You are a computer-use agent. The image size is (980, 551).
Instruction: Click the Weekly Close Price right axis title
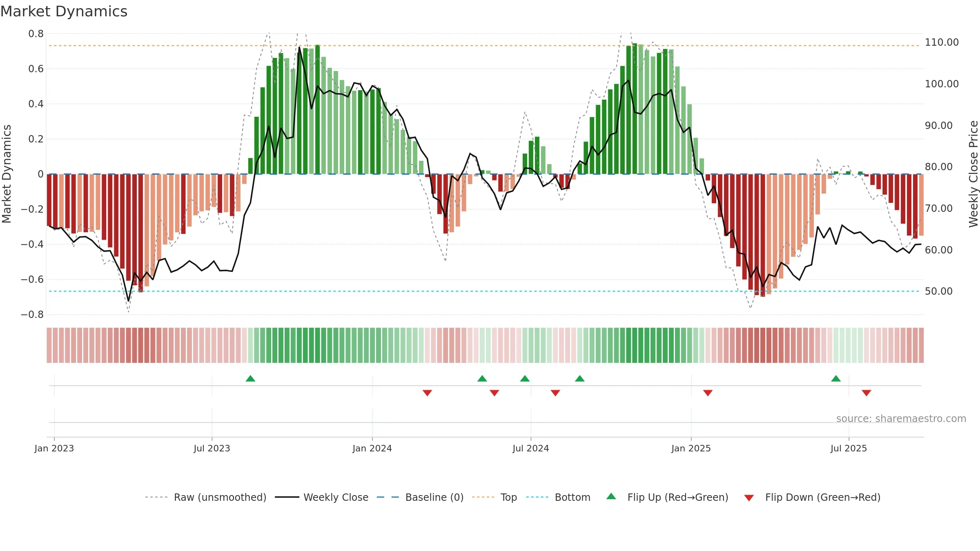(973, 174)
